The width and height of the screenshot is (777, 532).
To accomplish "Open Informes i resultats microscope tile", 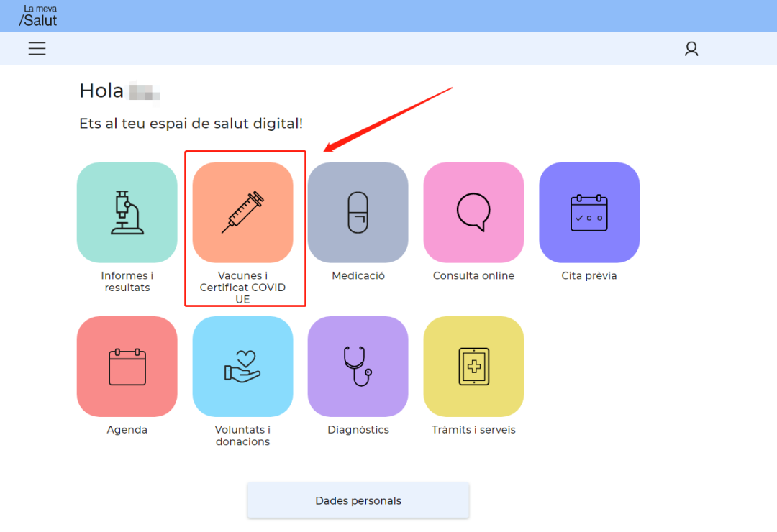I will click(x=127, y=213).
